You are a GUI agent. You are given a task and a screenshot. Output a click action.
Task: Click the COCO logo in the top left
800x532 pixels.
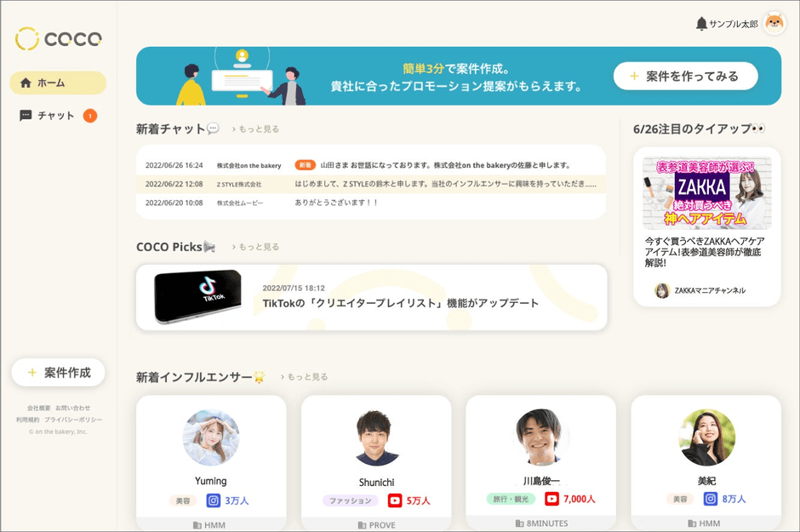58,39
